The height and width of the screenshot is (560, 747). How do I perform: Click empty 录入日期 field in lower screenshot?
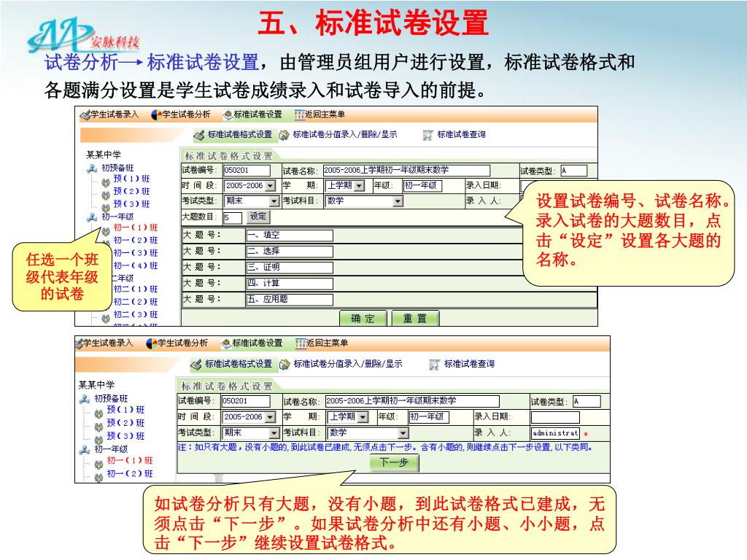point(555,418)
